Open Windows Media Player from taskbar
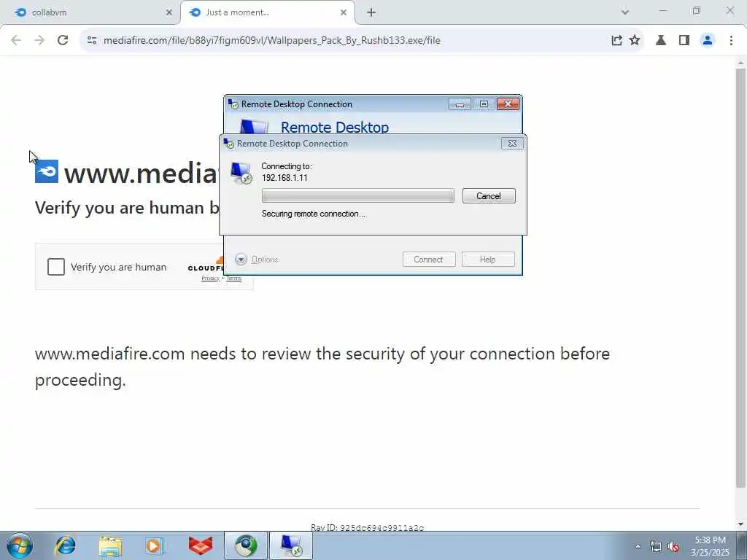This screenshot has width=747, height=560. point(155,545)
